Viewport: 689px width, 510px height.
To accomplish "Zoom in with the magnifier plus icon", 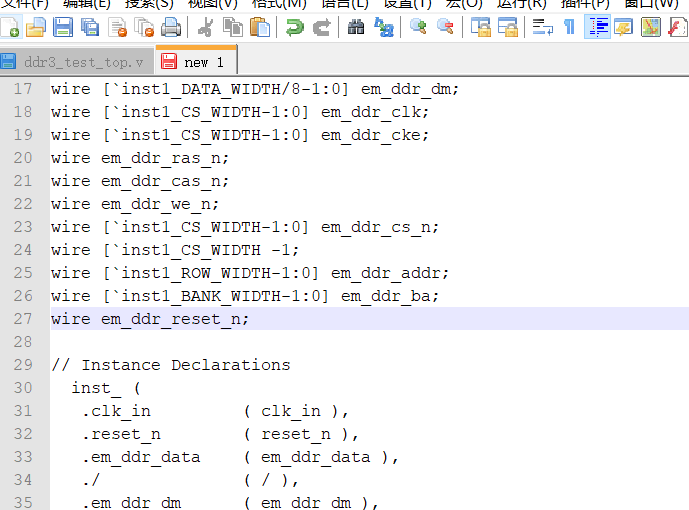I will (x=418, y=27).
